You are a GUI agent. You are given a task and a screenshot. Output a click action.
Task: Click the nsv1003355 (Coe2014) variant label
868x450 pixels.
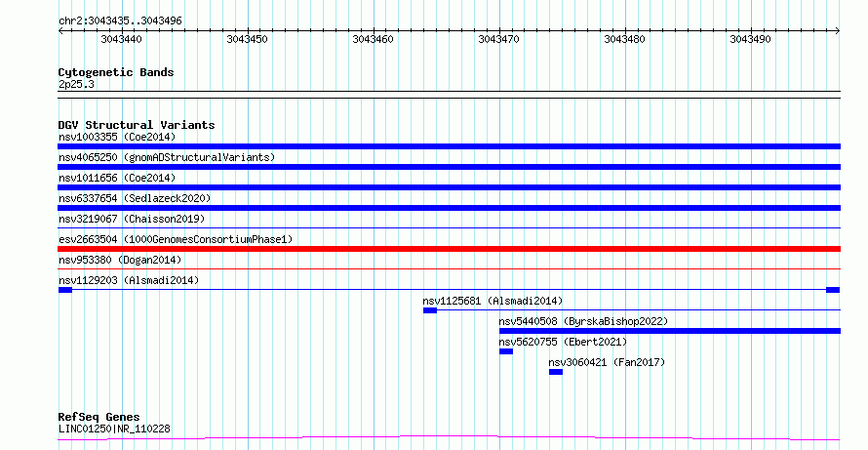pos(117,137)
